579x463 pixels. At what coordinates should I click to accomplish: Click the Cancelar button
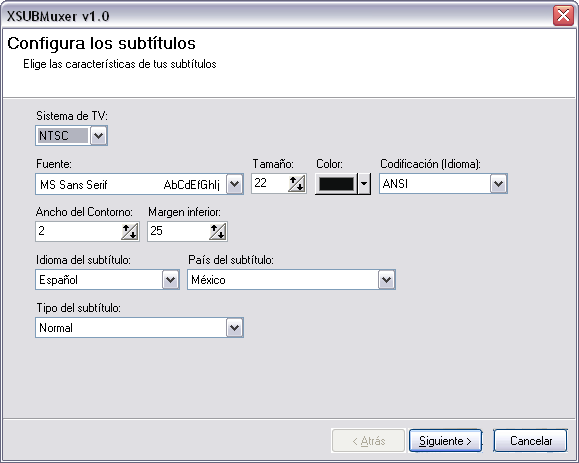pyautogui.click(x=531, y=440)
